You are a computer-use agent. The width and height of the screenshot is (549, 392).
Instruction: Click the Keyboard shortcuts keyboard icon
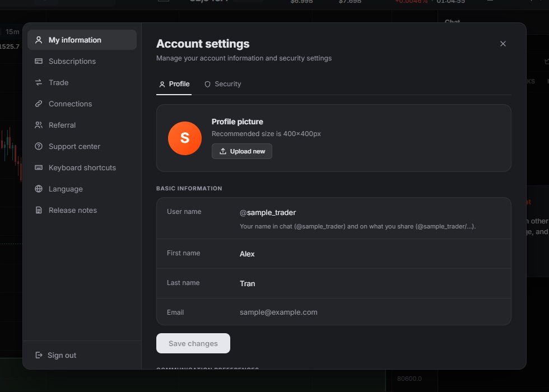click(39, 167)
